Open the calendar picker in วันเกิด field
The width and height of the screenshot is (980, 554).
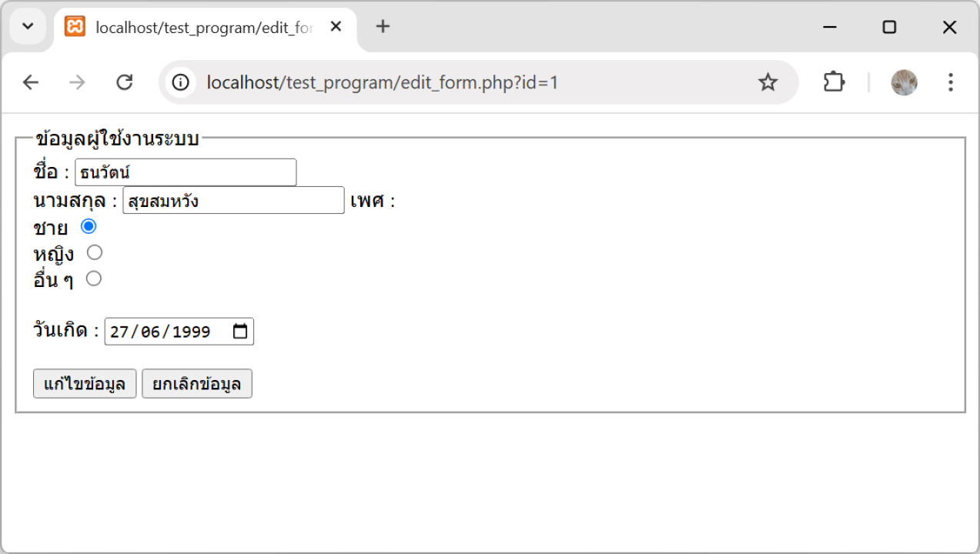[240, 332]
